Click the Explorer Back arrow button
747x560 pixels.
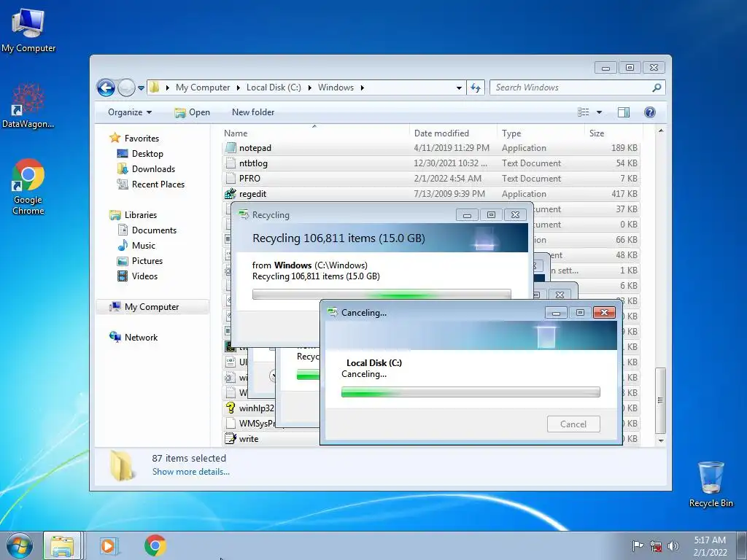pos(106,87)
